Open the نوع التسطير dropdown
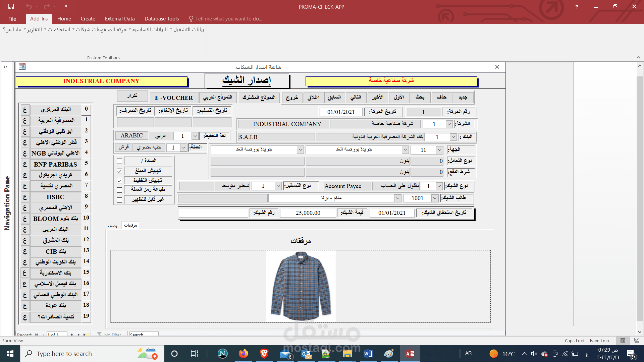Image resolution: width=644 pixels, height=362 pixels. [278, 186]
